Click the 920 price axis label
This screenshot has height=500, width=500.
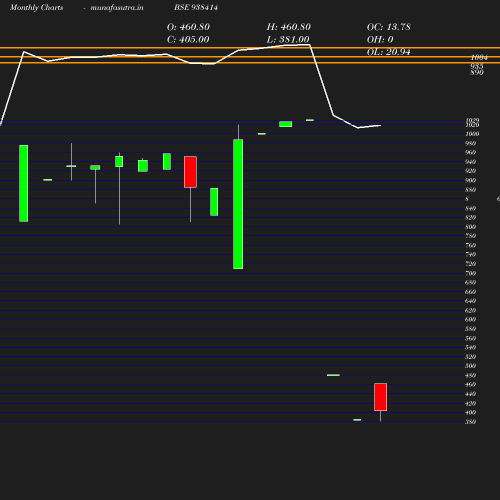point(470,171)
